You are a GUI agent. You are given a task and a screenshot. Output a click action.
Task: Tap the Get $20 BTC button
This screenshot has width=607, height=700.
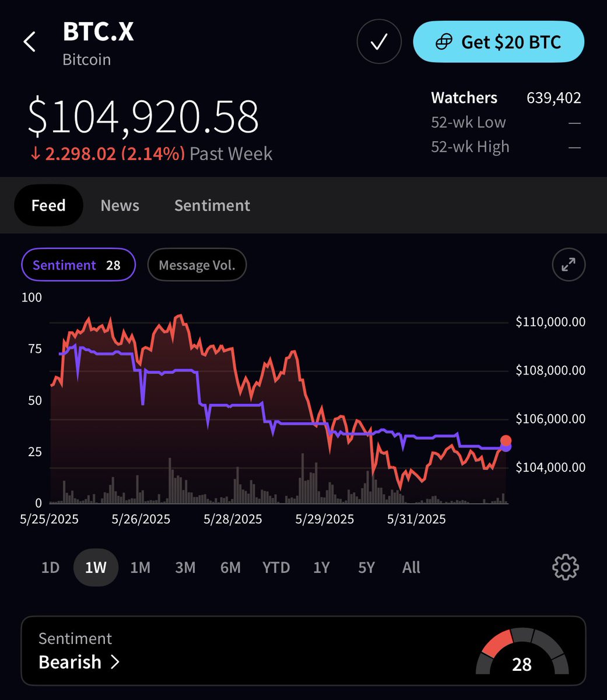point(499,42)
